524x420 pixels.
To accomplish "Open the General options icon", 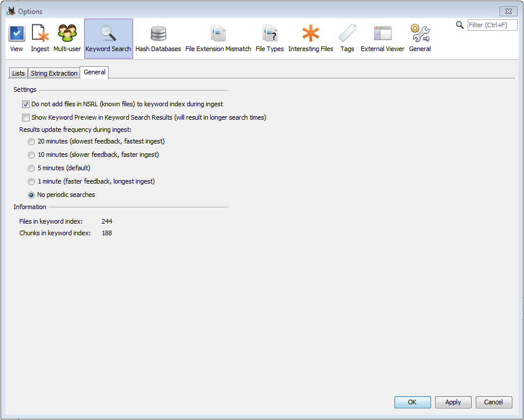I will click(x=419, y=35).
